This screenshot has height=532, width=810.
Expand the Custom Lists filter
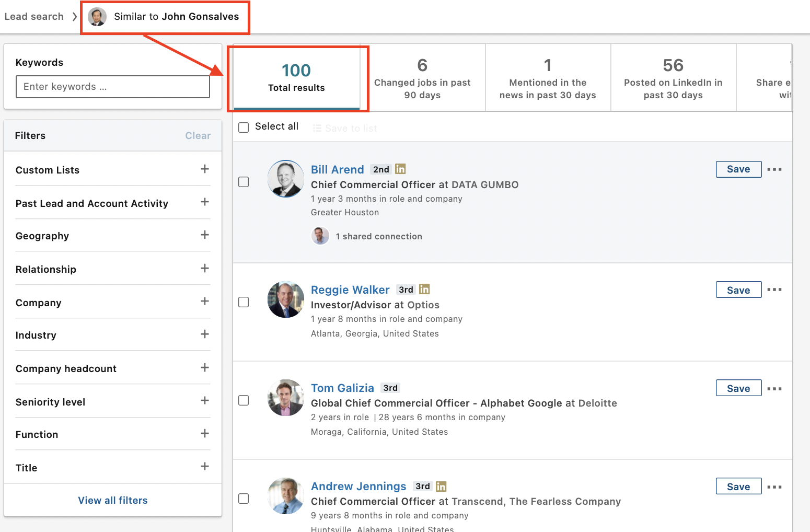tap(205, 169)
